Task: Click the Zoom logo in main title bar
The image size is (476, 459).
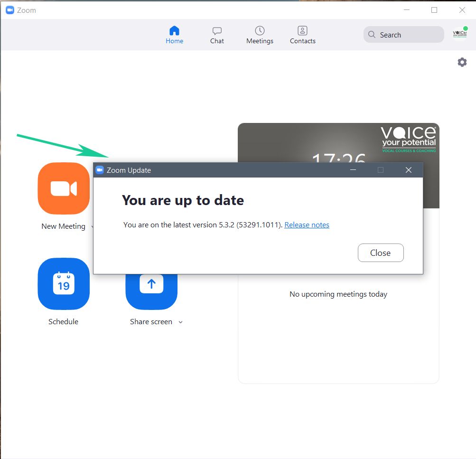Action: [x=10, y=10]
